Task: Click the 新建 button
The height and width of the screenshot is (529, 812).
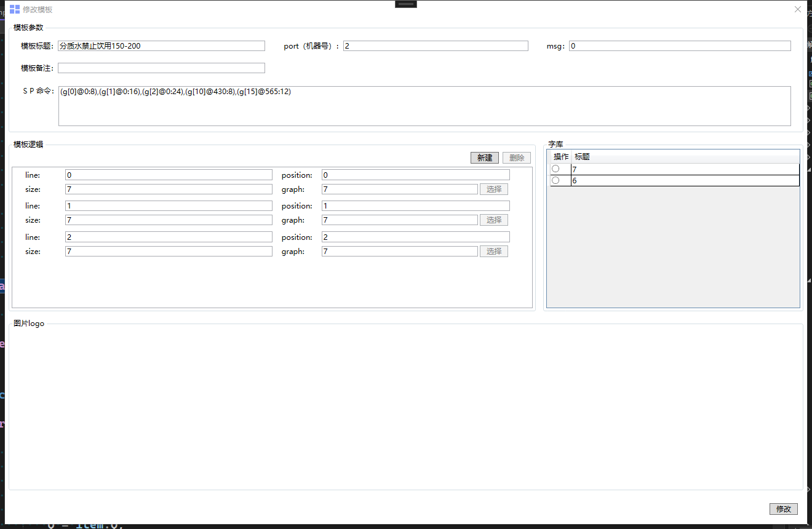Action: (x=485, y=157)
